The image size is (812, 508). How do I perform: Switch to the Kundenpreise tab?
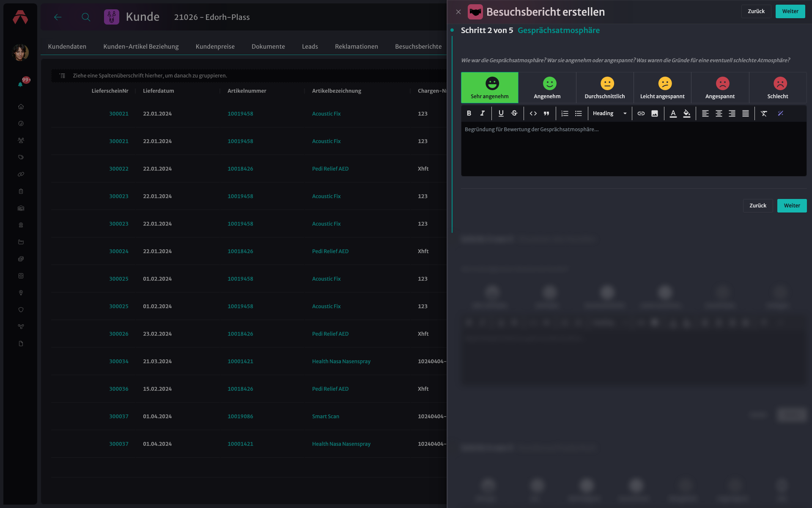click(215, 47)
